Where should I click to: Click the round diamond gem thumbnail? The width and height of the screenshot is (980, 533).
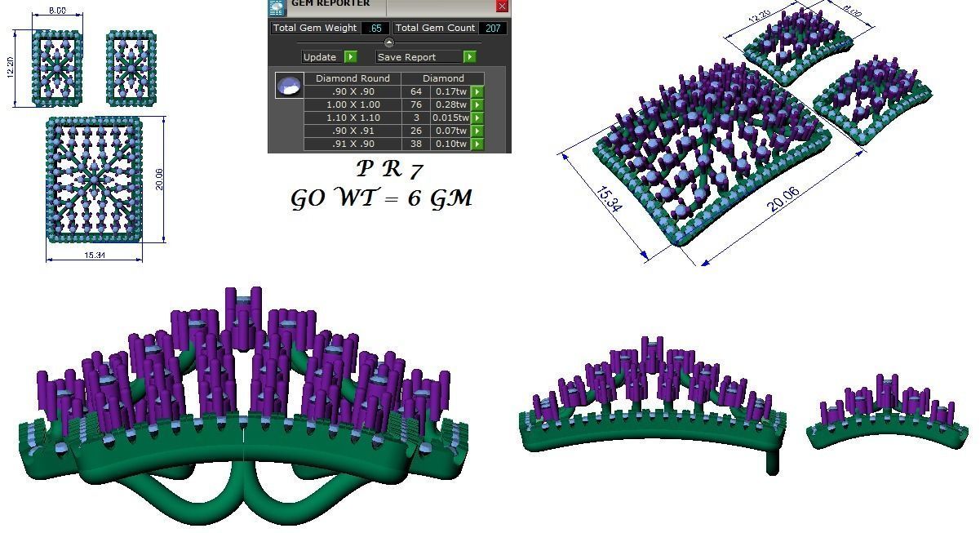[x=289, y=85]
